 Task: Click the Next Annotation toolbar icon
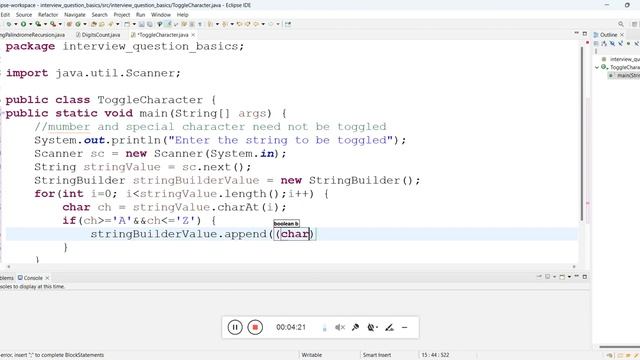coord(210,24)
